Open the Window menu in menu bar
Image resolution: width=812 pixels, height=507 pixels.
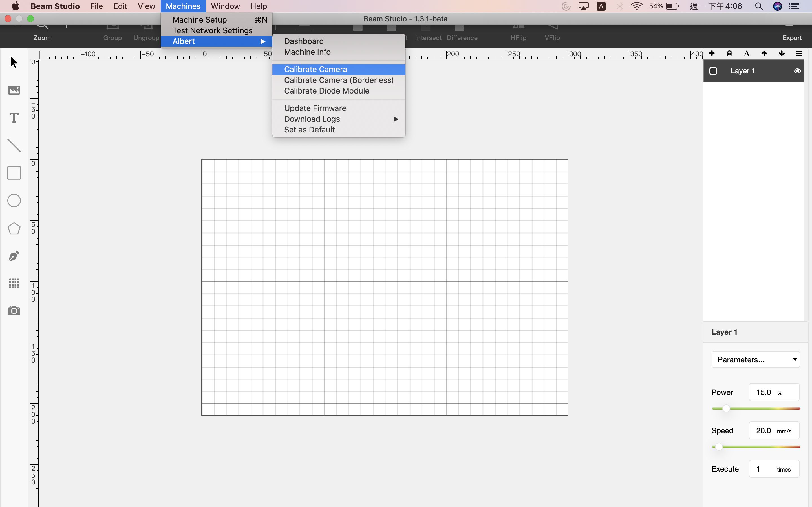pyautogui.click(x=225, y=6)
